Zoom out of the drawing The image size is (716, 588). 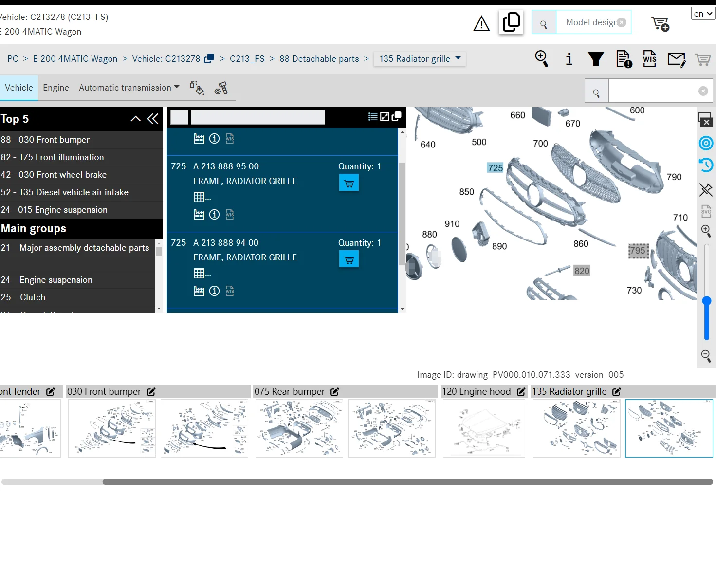click(706, 356)
